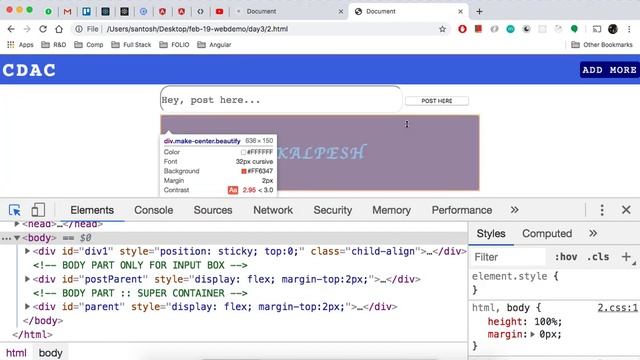View site information icon beside File
The width and height of the screenshot is (640, 360).
coord(79,29)
